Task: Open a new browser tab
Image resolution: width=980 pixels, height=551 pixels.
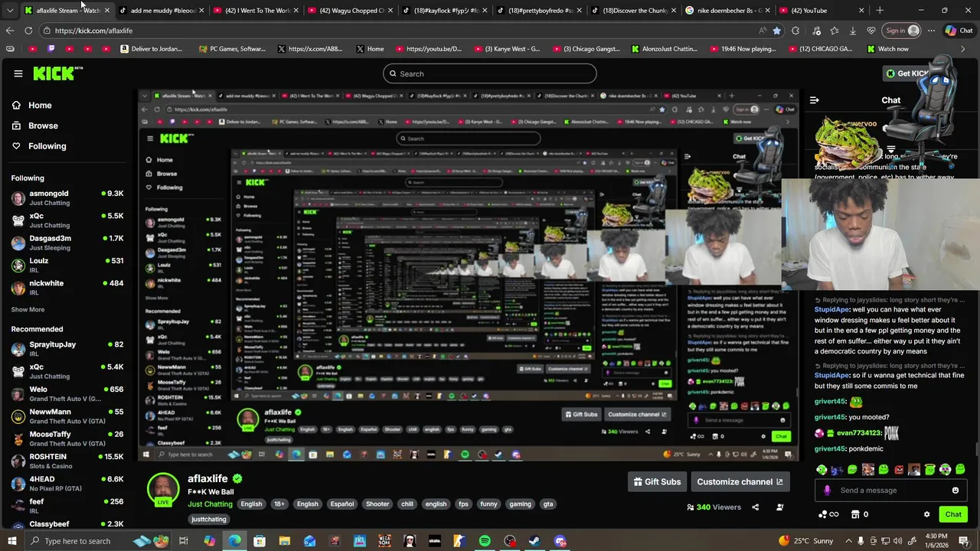Action: point(880,11)
